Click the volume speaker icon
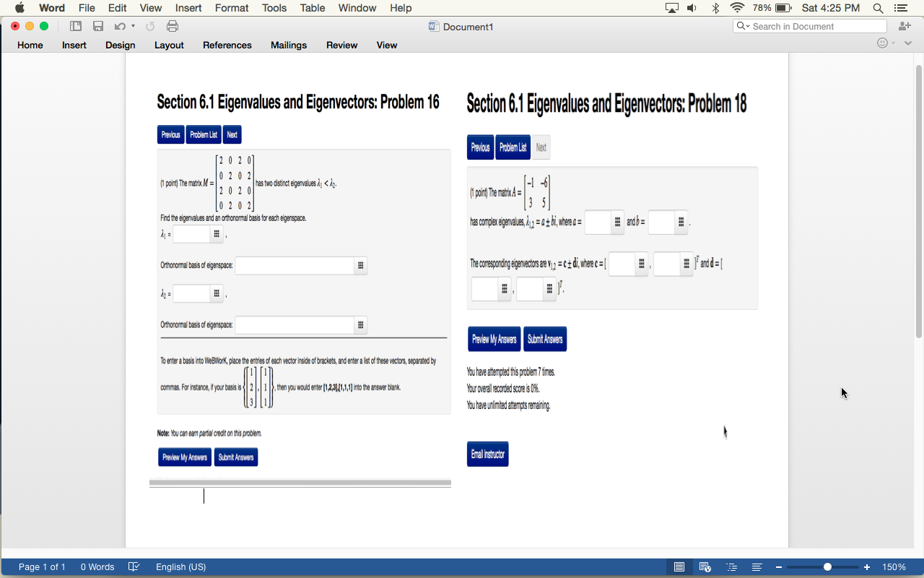Image resolution: width=924 pixels, height=578 pixels. click(692, 8)
